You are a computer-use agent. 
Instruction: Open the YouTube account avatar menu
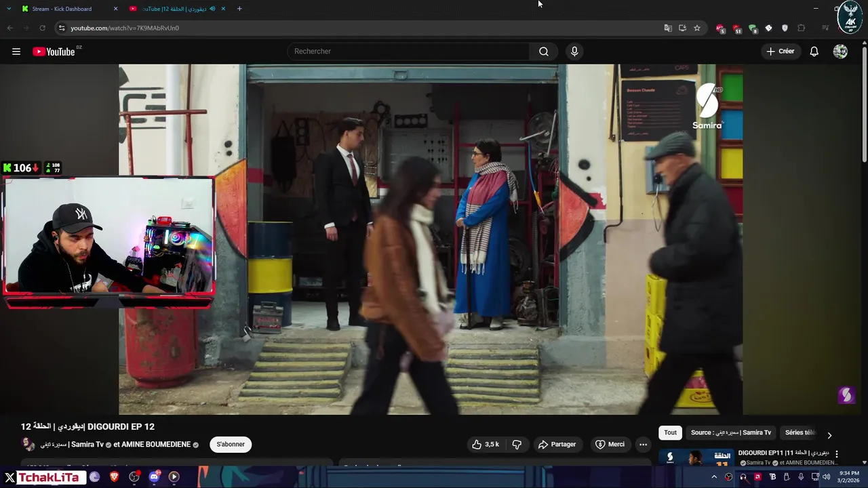(x=840, y=52)
